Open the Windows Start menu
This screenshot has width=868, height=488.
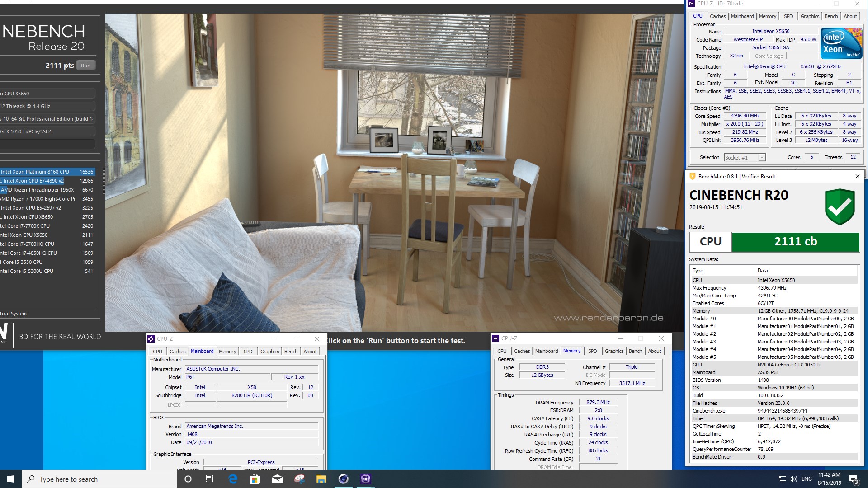(x=11, y=479)
